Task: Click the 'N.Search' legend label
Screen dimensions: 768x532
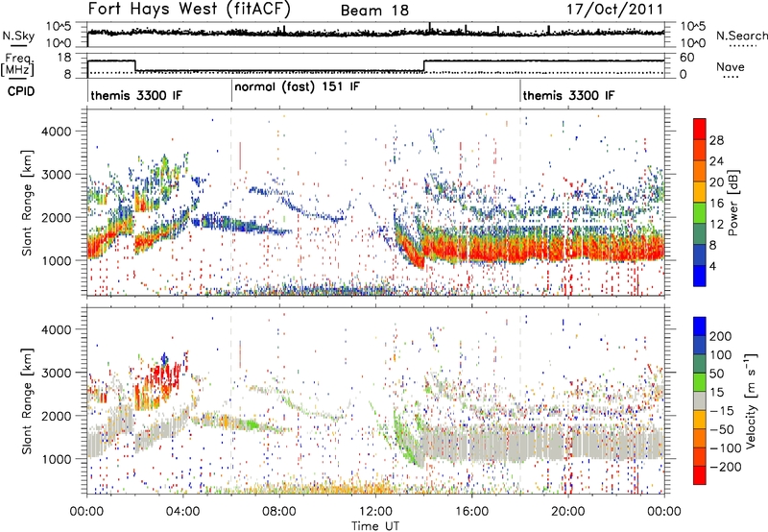Action: (741, 36)
